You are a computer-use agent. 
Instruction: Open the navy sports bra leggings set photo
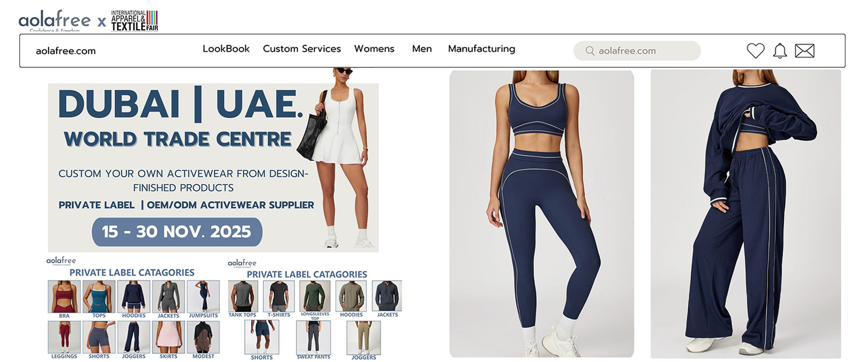click(542, 214)
